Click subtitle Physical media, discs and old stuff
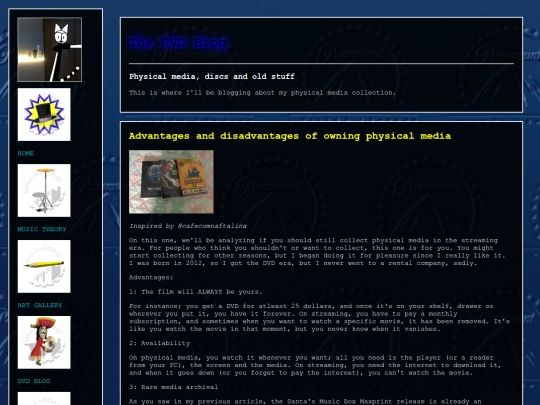This screenshot has width=540, height=405. [212, 76]
